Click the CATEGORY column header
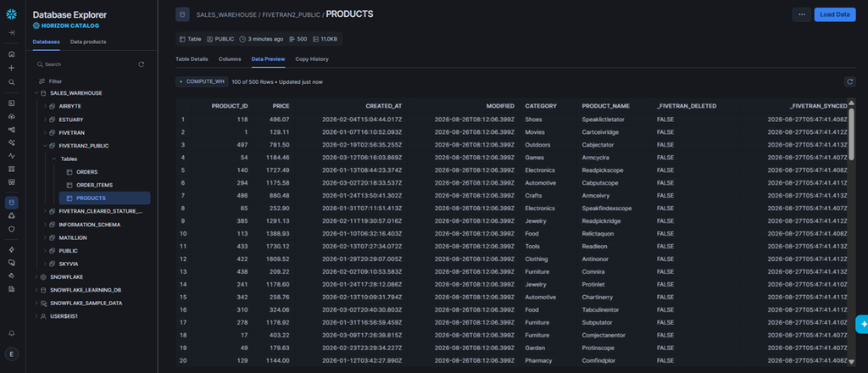 (x=541, y=106)
